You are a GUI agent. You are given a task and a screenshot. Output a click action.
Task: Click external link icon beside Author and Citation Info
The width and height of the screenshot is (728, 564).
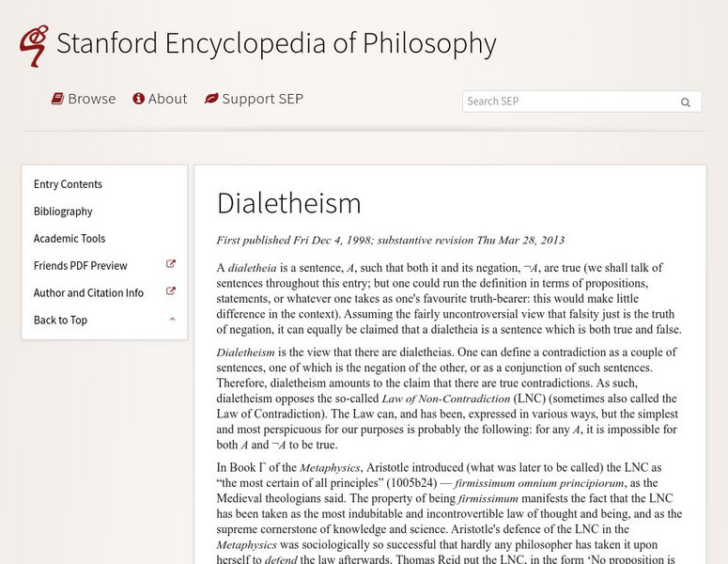coord(171,291)
